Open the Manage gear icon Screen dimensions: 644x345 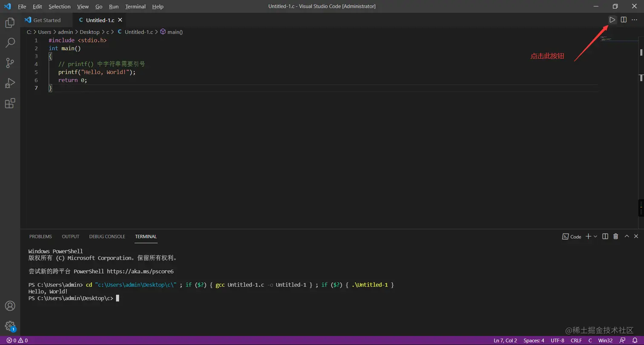pos(10,326)
